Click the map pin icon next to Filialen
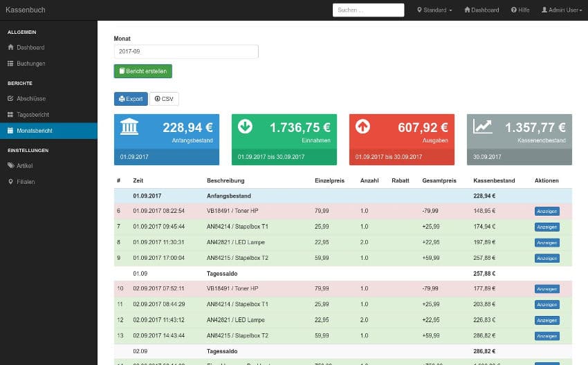This screenshot has height=365, width=588. (10, 182)
